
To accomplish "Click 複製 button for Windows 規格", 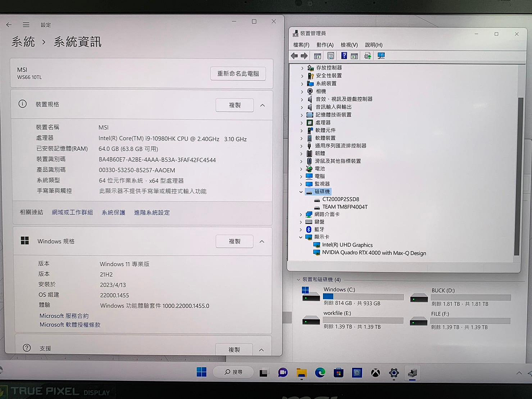I will tap(235, 241).
